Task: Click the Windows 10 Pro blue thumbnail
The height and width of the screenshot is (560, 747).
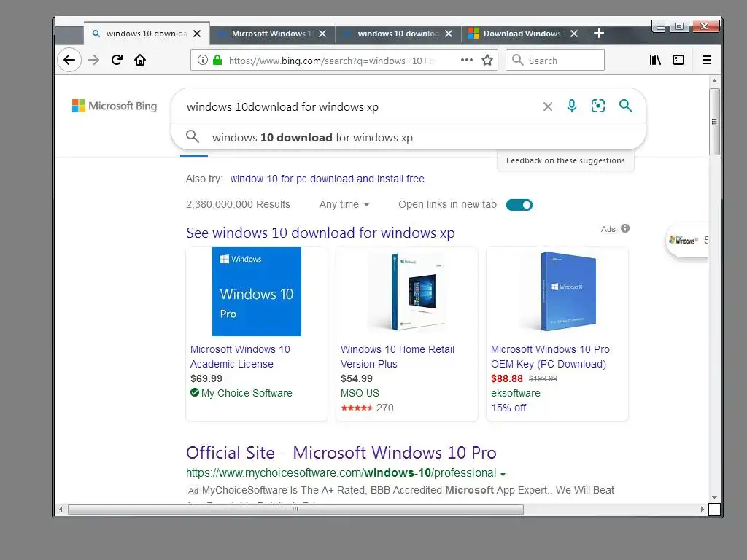Action: pos(256,292)
